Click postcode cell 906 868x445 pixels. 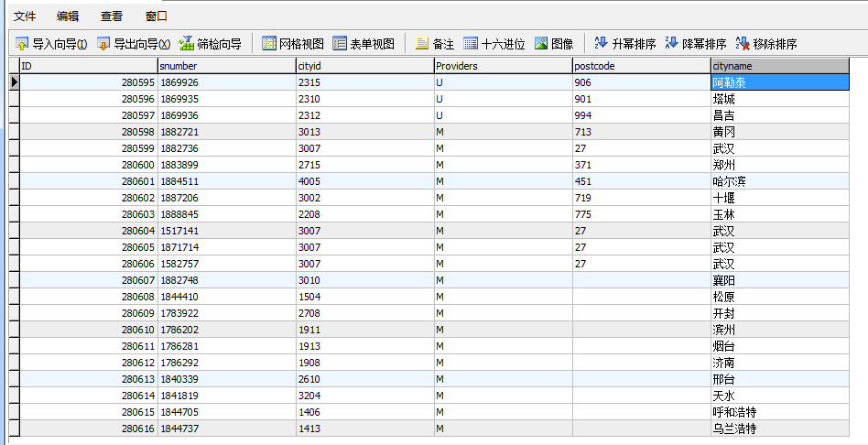point(642,82)
